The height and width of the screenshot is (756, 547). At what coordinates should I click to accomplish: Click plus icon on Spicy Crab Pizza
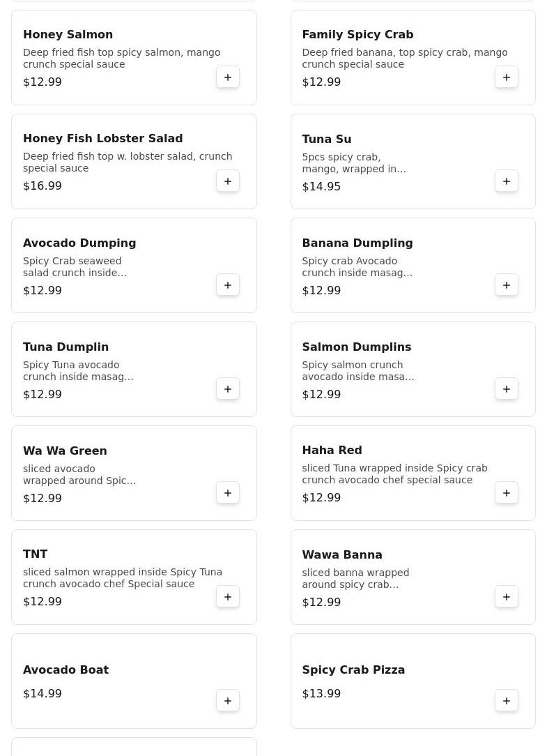[x=507, y=700]
